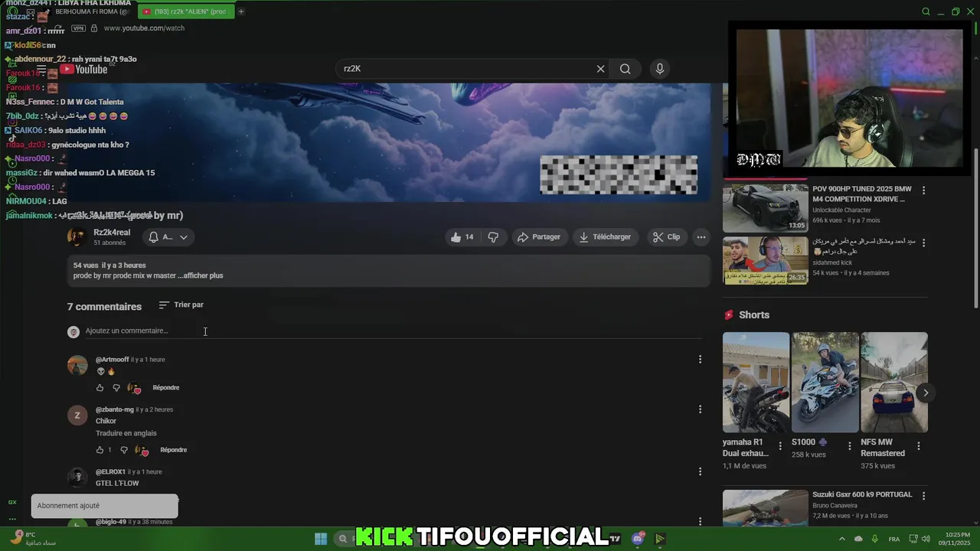
Task: Open options menu for @ELROX1 comment
Action: pos(700,472)
